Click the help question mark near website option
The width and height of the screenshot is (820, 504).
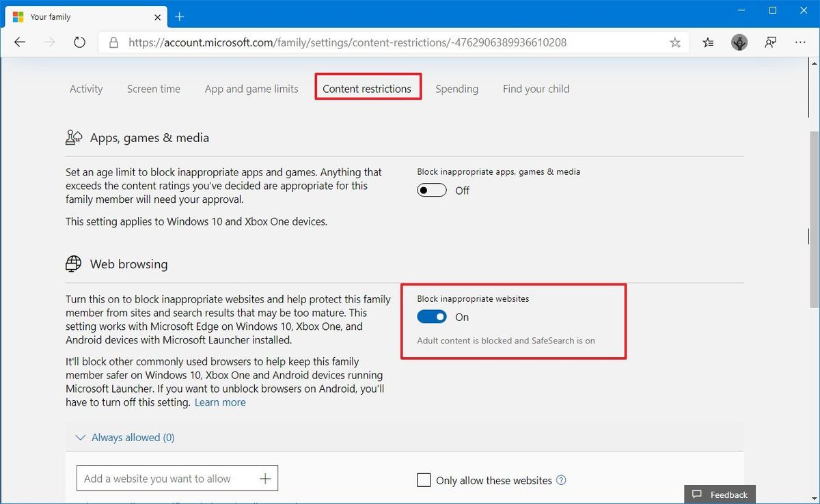click(561, 480)
